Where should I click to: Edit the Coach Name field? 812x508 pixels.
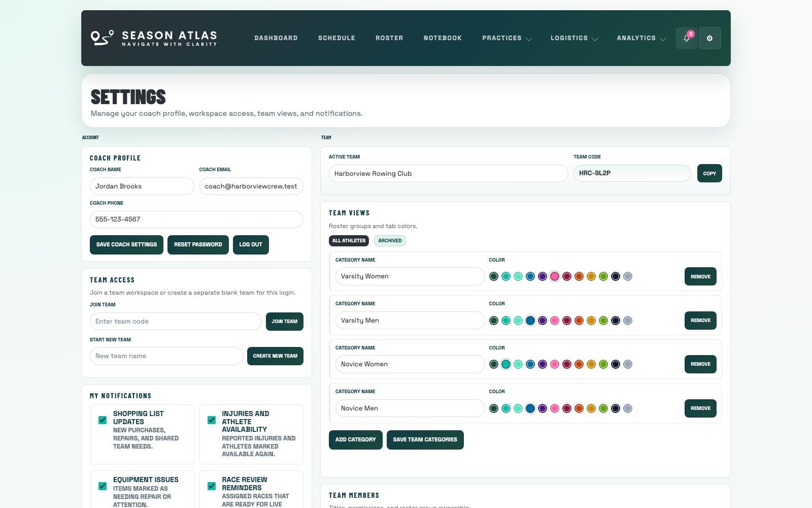(x=142, y=186)
